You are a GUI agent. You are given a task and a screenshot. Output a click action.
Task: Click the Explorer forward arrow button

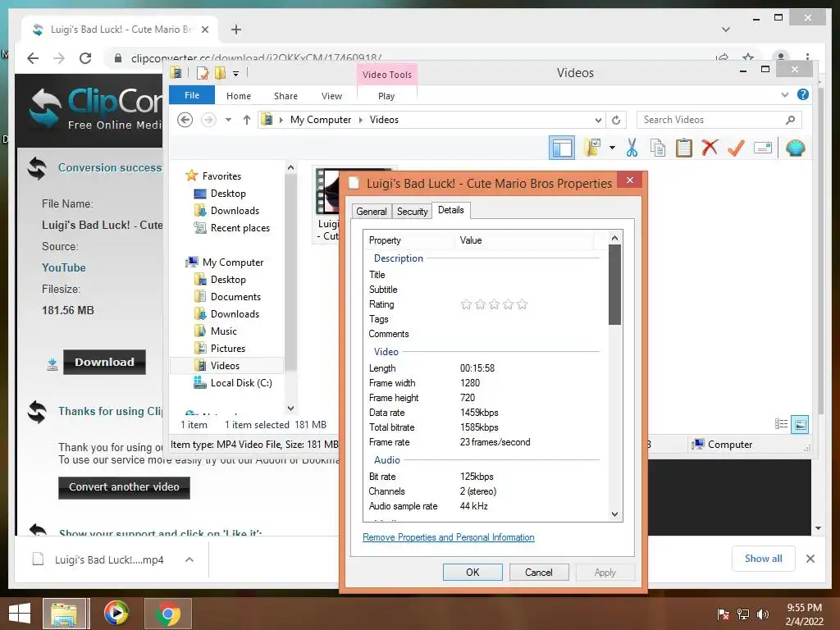pyautogui.click(x=208, y=120)
